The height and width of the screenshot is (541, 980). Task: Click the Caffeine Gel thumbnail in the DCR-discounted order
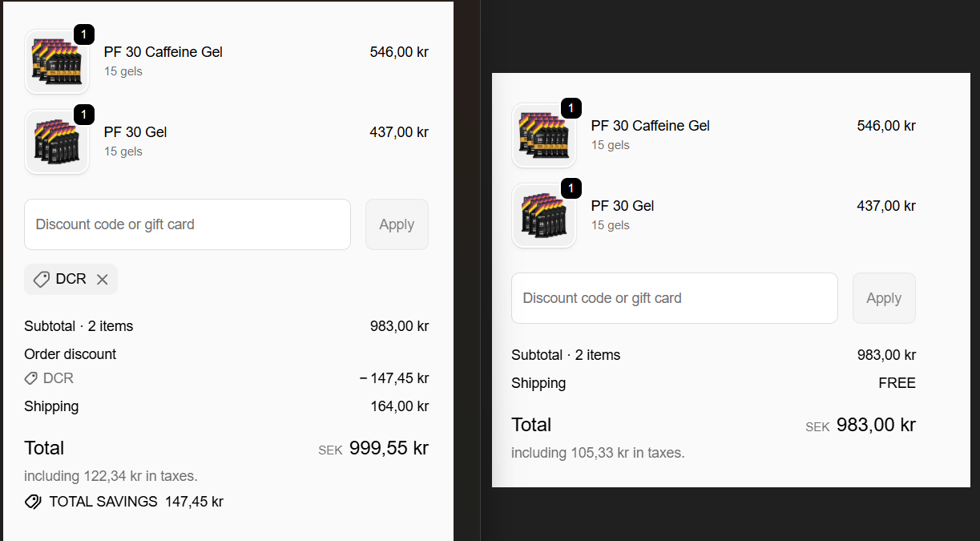(x=56, y=62)
